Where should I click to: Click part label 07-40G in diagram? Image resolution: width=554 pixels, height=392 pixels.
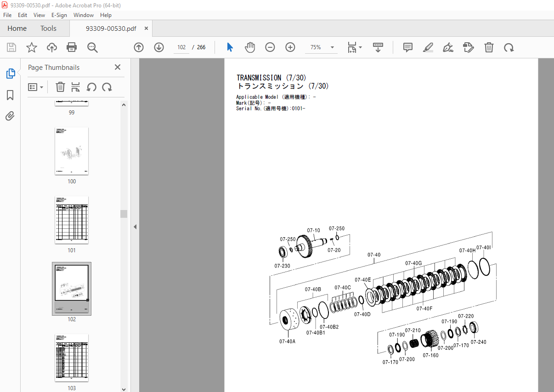tap(413, 263)
